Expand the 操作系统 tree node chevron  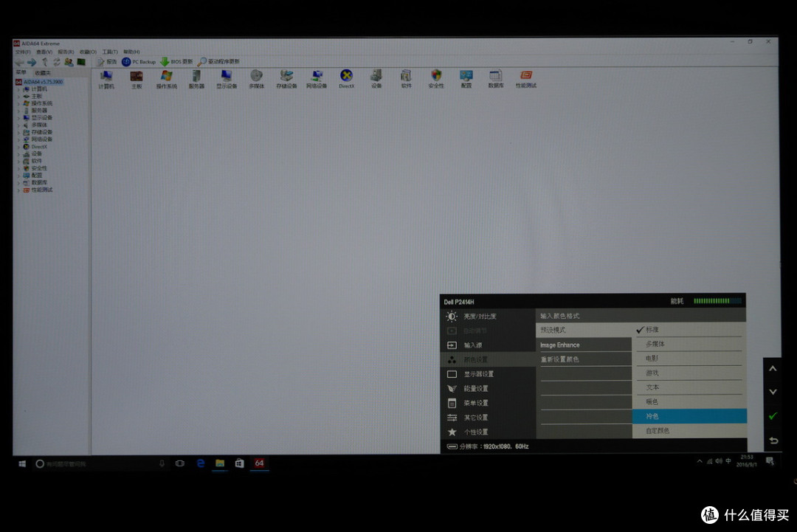(x=18, y=103)
